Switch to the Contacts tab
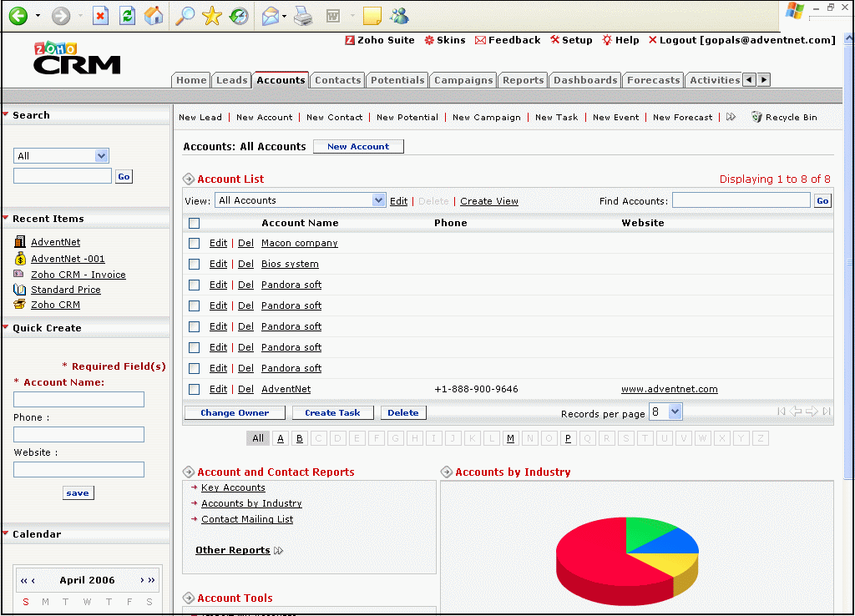This screenshot has width=855, height=616. coord(337,80)
